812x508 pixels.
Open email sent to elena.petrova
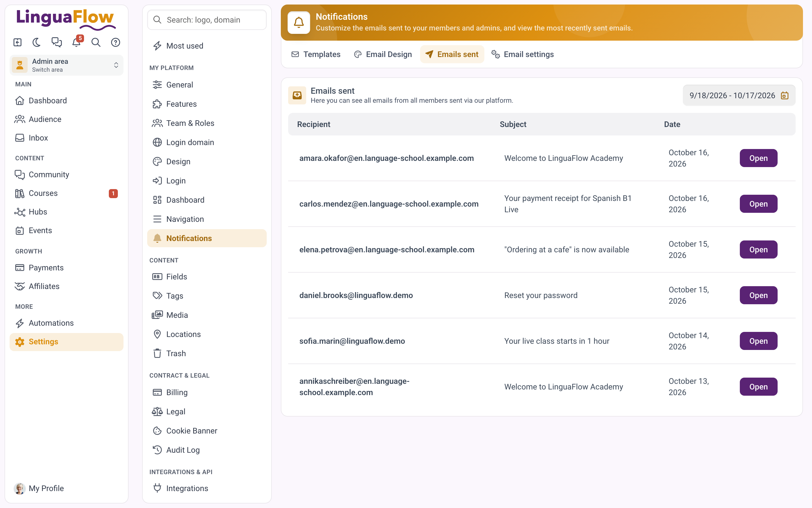point(758,249)
